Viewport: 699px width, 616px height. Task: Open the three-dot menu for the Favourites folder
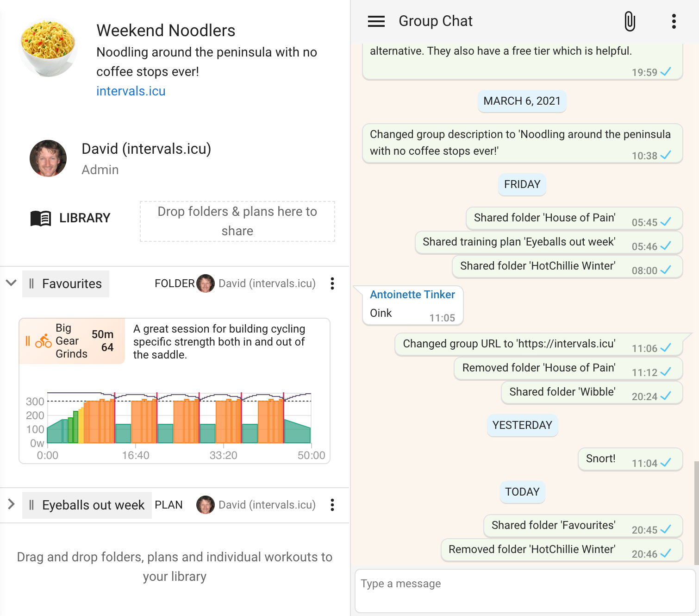[x=332, y=283]
